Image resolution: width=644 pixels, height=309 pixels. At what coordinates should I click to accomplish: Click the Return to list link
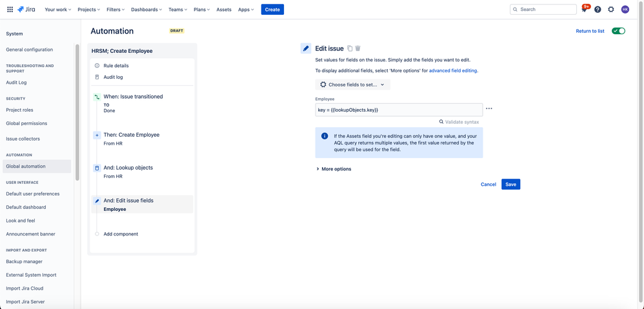(x=590, y=31)
